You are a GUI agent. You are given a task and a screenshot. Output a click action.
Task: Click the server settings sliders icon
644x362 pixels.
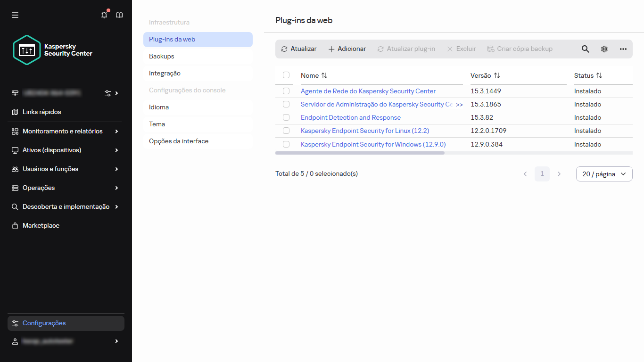click(108, 93)
